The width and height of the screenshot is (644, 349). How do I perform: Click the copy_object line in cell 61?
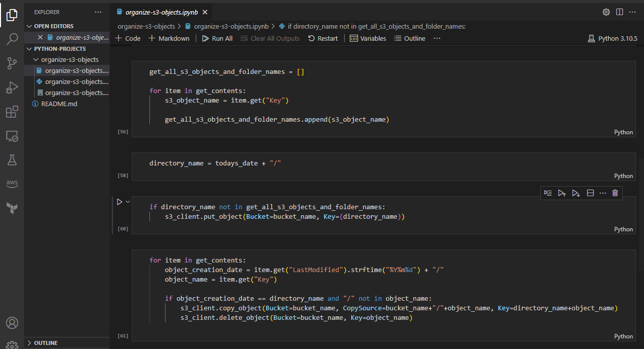(399, 308)
